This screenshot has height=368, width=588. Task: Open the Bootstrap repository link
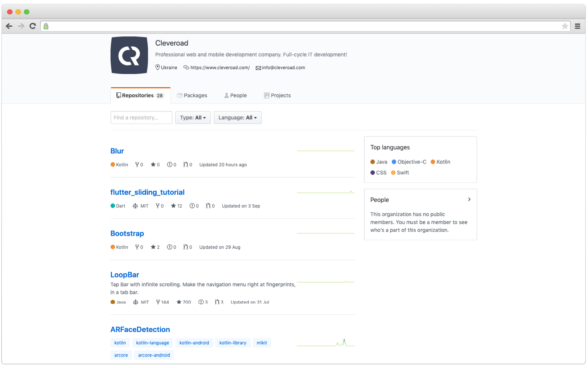pyautogui.click(x=127, y=233)
